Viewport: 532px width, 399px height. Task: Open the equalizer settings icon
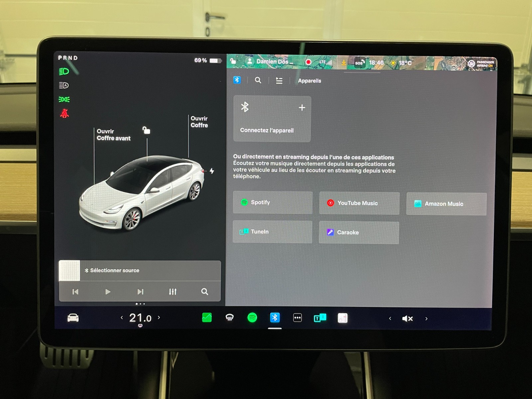point(173,292)
